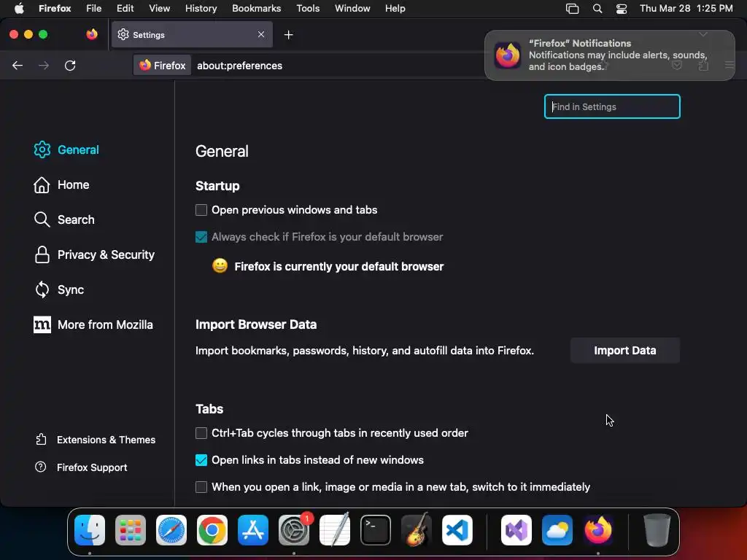Enable Open previous windows and tabs

[201, 210]
